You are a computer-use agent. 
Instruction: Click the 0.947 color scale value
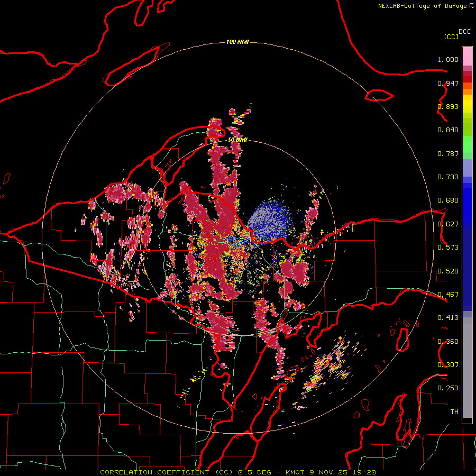448,83
